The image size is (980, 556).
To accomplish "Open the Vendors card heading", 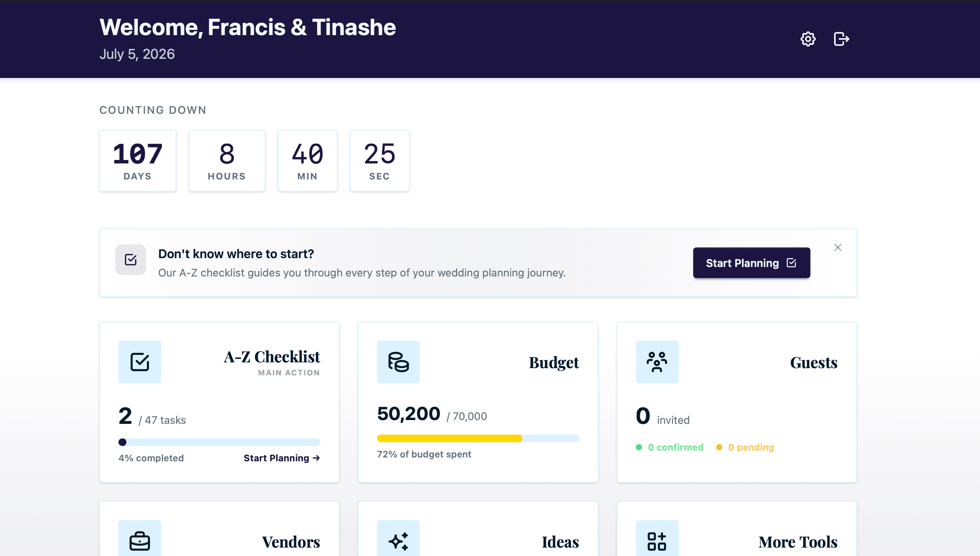I will click(291, 542).
